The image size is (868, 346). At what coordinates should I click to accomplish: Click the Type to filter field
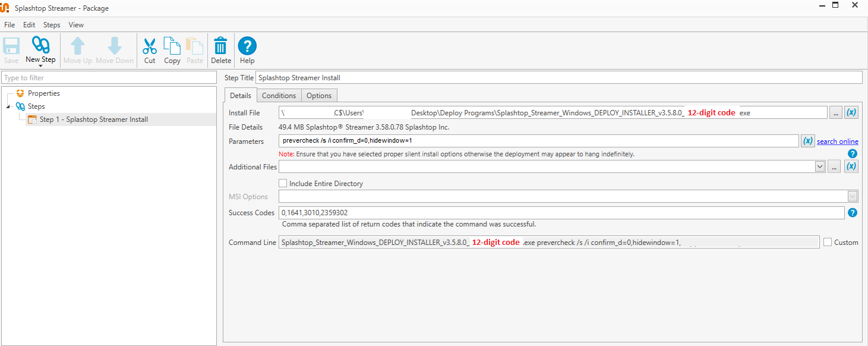[x=109, y=78]
